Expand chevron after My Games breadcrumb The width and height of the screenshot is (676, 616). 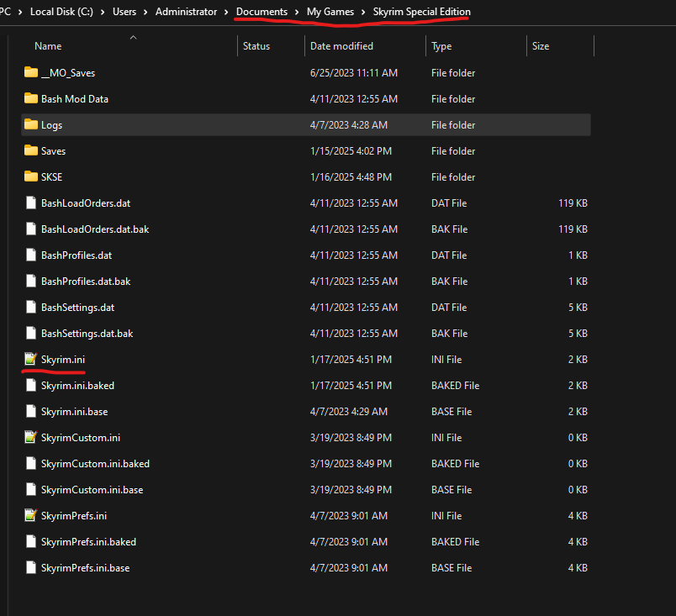pyautogui.click(x=363, y=12)
